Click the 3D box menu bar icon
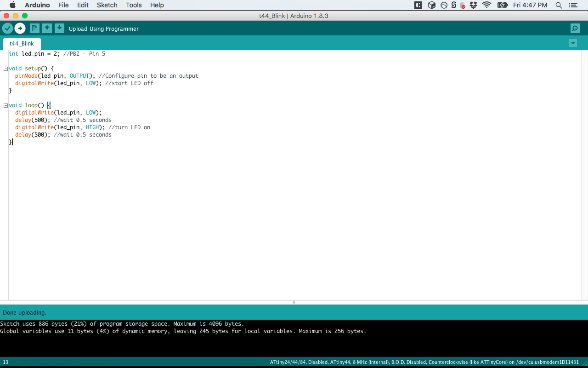 click(x=431, y=5)
